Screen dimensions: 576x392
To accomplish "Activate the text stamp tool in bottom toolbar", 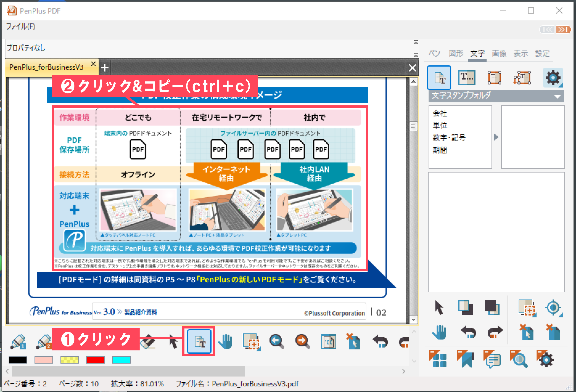I will [x=199, y=341].
